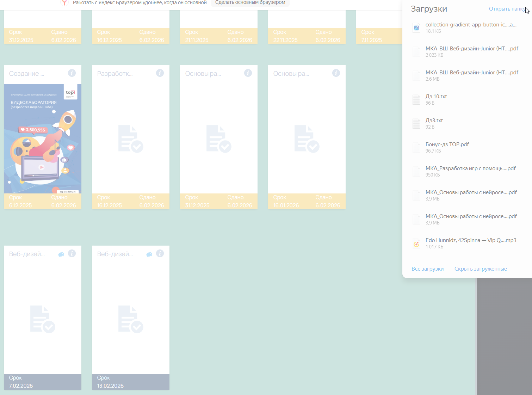The height and width of the screenshot is (395, 532).
Task: Click the Дз3.txt file icon
Action: [x=416, y=124]
